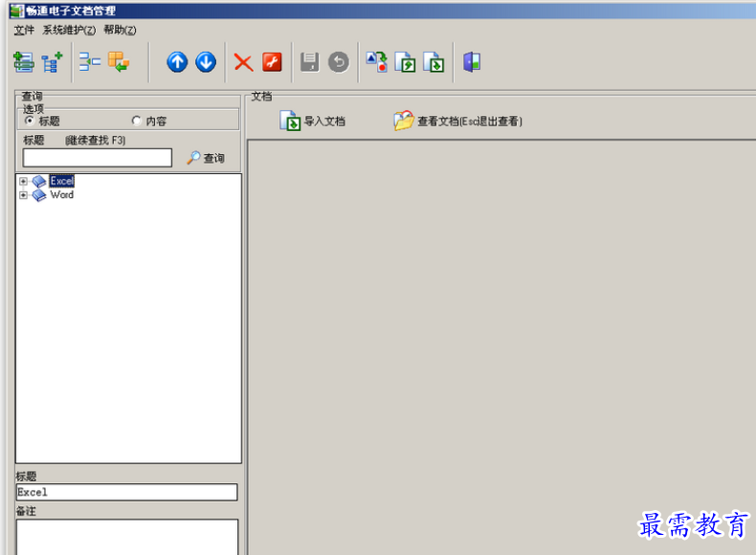Screen dimensions: 756x555
Task: Expand the Word tree node
Action: (23, 195)
